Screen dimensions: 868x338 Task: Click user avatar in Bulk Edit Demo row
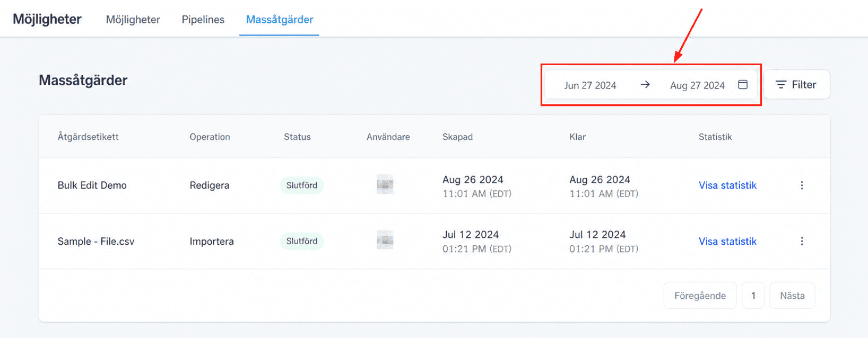tap(385, 184)
